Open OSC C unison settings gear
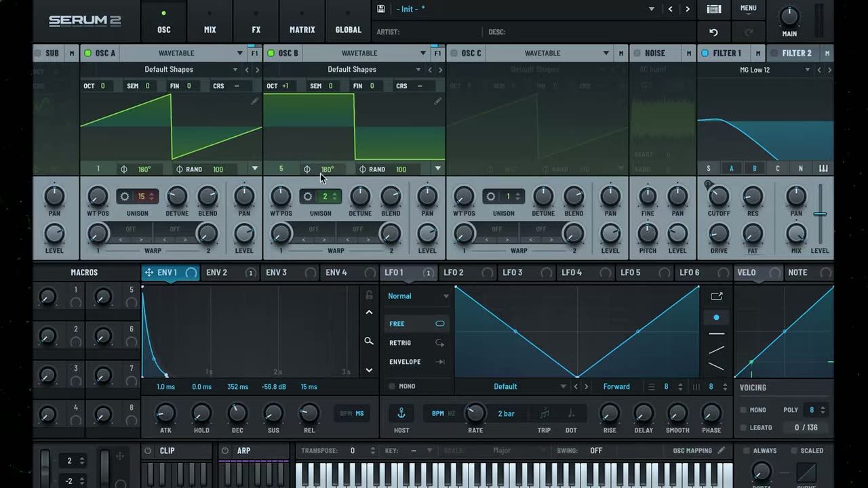This screenshot has height=488, width=868. pyautogui.click(x=491, y=197)
